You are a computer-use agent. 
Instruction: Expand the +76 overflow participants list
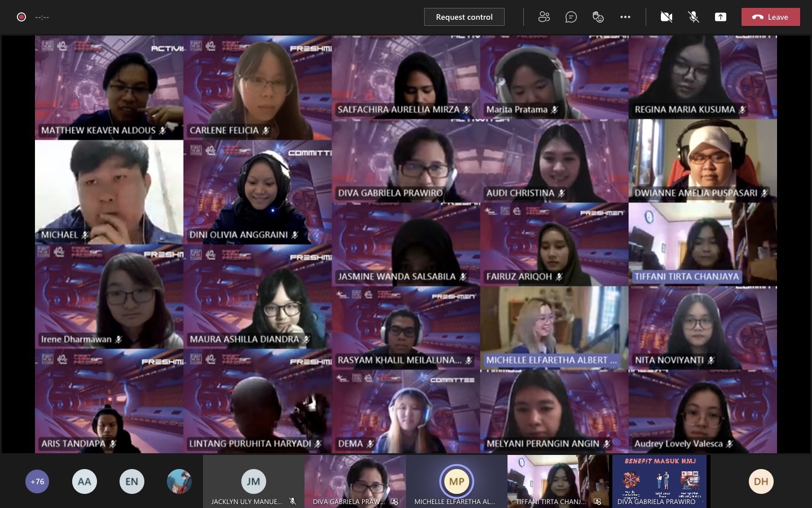[37, 481]
